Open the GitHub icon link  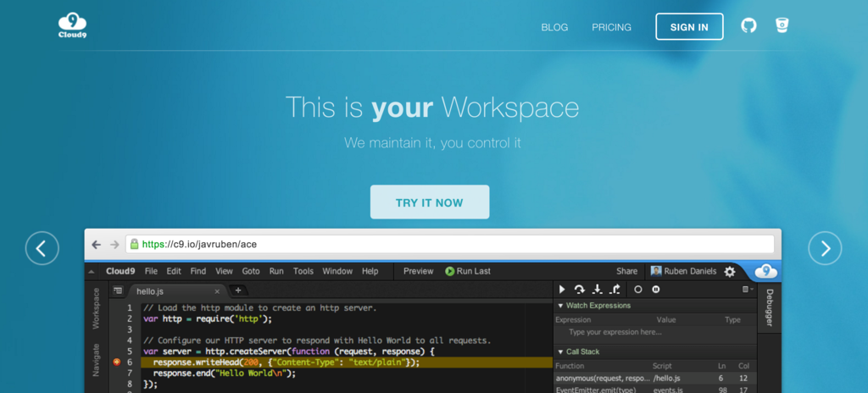click(748, 25)
